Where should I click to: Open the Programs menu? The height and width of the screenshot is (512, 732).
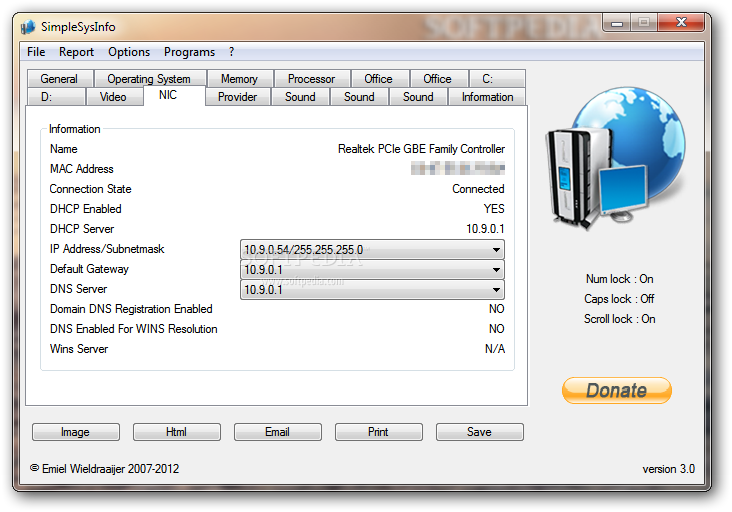[x=189, y=52]
